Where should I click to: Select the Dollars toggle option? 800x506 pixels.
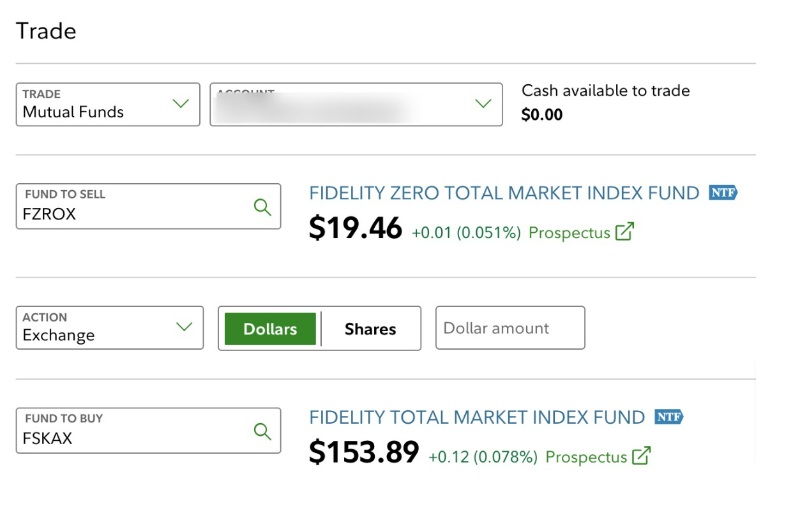tap(270, 328)
